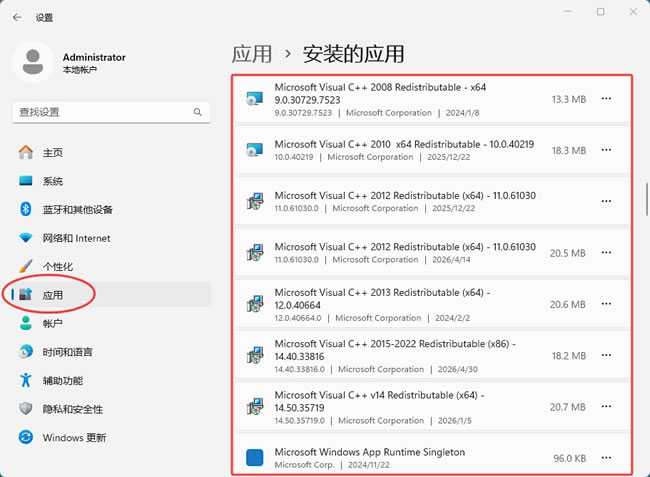Click the 系统 monitor icon

click(26, 181)
